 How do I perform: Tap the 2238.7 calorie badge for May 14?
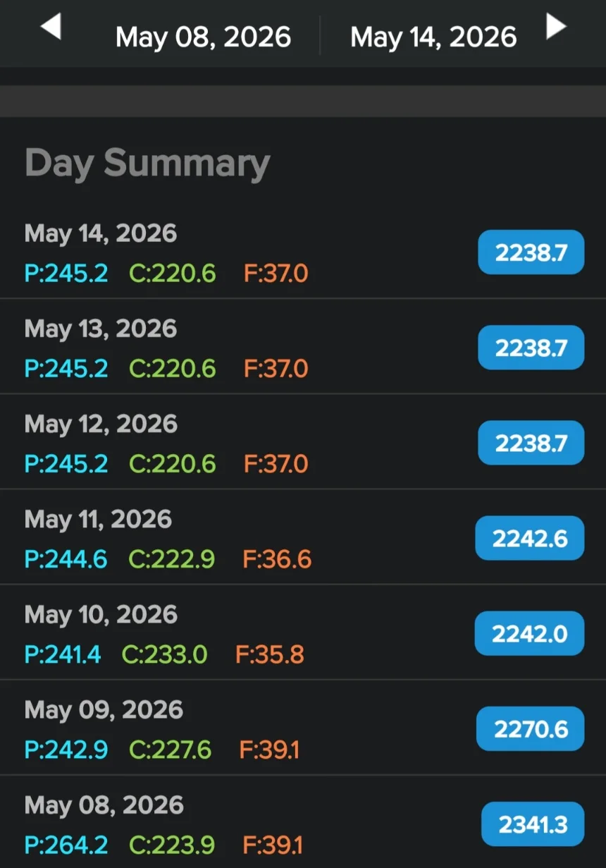pyautogui.click(x=531, y=252)
